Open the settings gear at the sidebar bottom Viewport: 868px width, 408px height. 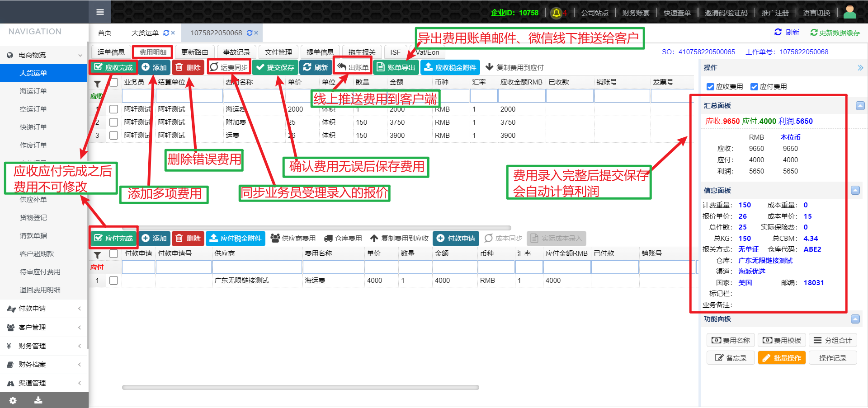[13, 400]
